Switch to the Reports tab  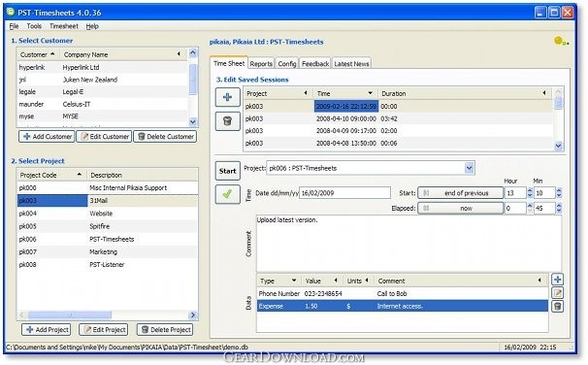pyautogui.click(x=261, y=64)
